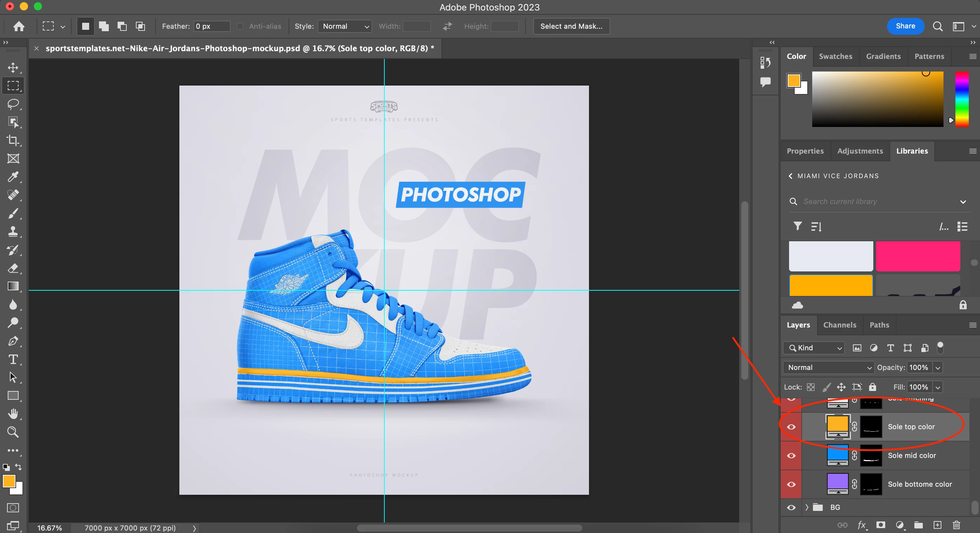Select the Hand tool

13,414
